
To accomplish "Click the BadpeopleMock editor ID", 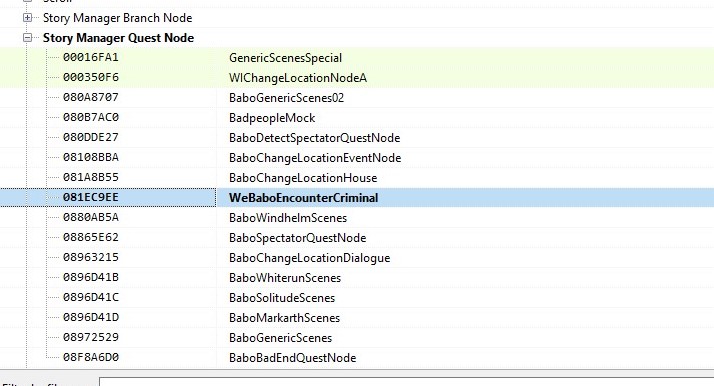I will pyautogui.click(x=272, y=118).
